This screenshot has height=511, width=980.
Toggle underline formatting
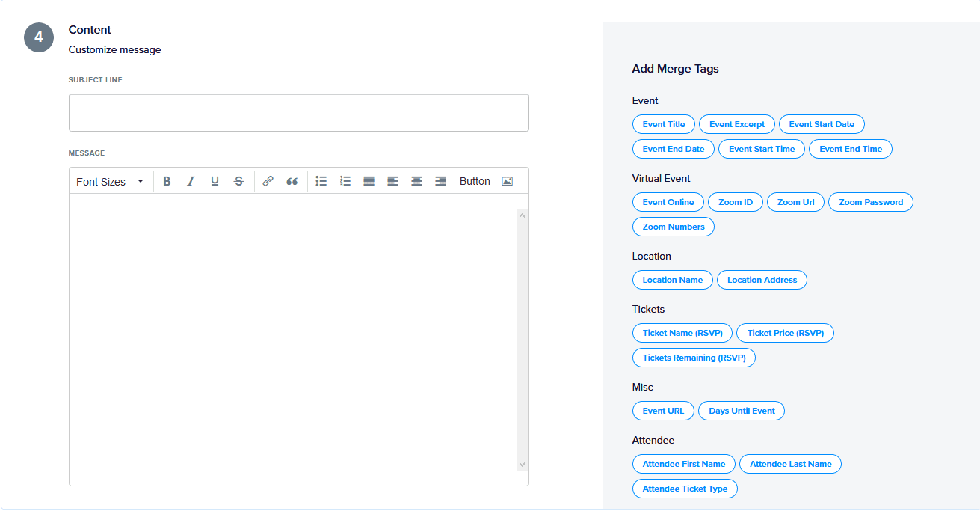[215, 180]
